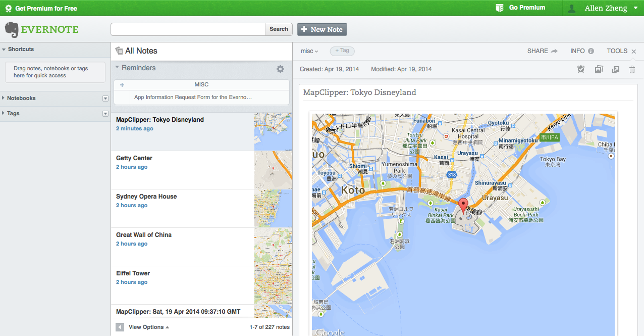
Task: Collapse the Reminders section
Action: click(x=117, y=67)
